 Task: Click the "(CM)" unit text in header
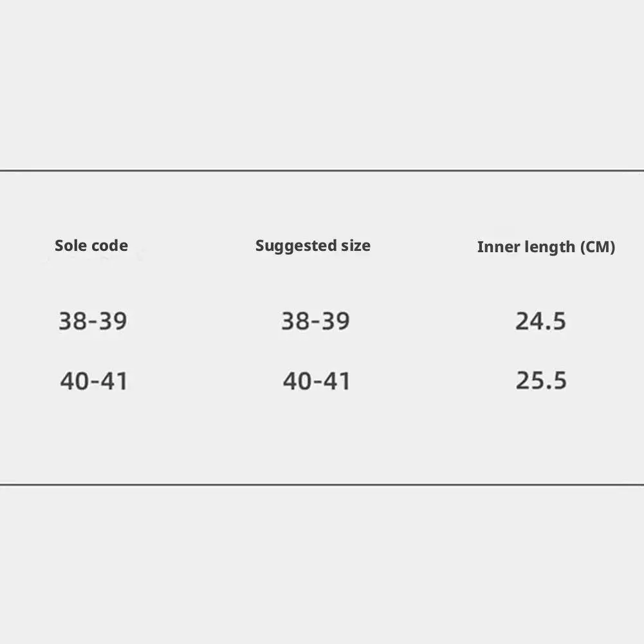(x=598, y=247)
